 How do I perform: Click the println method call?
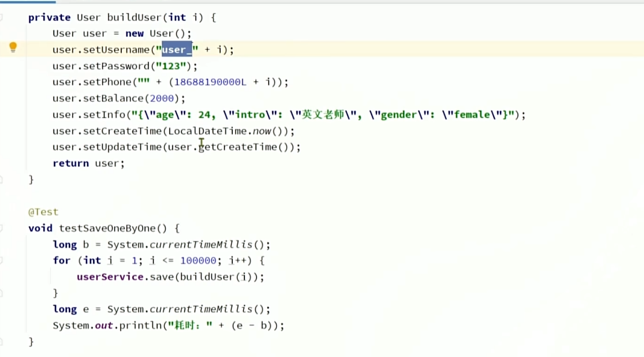point(140,326)
